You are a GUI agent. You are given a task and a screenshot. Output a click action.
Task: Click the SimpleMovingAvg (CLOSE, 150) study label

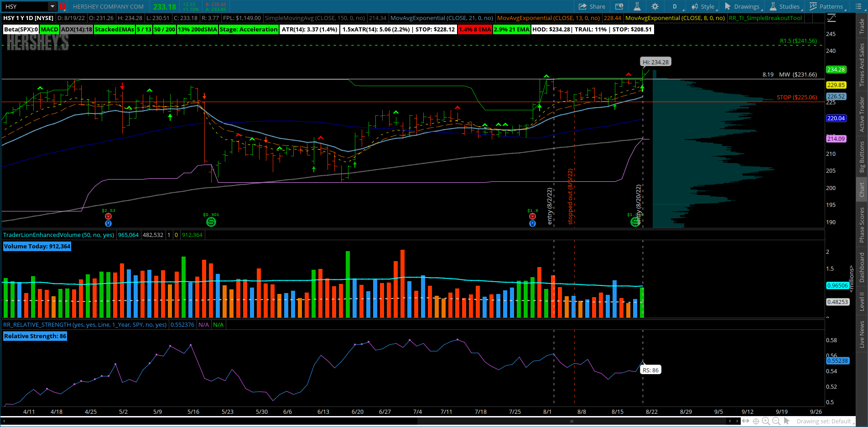315,18
